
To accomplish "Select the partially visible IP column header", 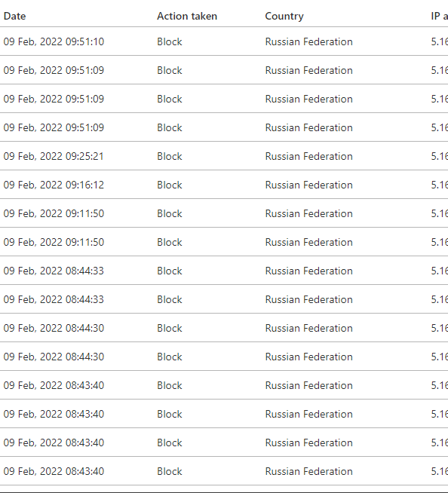I will (x=439, y=16).
